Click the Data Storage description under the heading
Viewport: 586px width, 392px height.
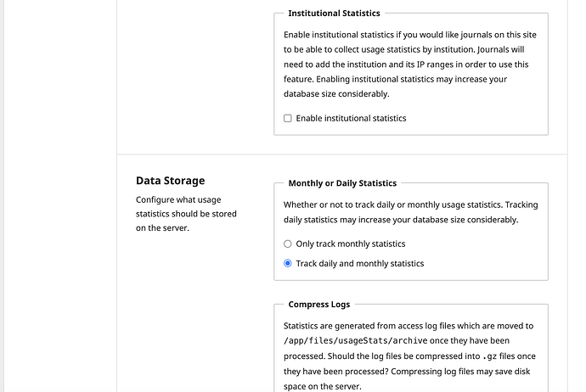tap(186, 214)
